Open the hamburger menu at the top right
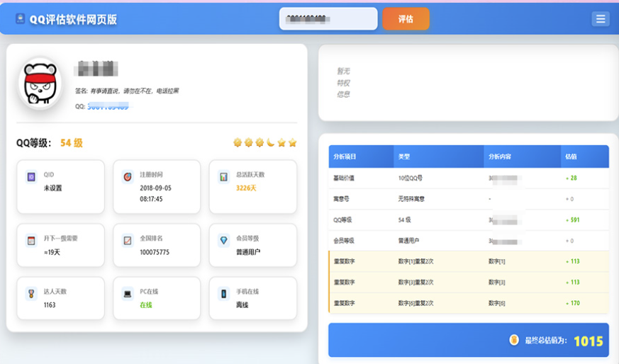619x364 pixels. (601, 19)
